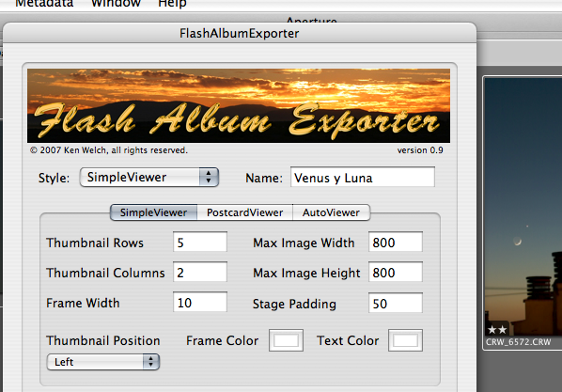Switch to the AutoViewer tab
Viewport: 562px width, 392px height.
tap(331, 212)
